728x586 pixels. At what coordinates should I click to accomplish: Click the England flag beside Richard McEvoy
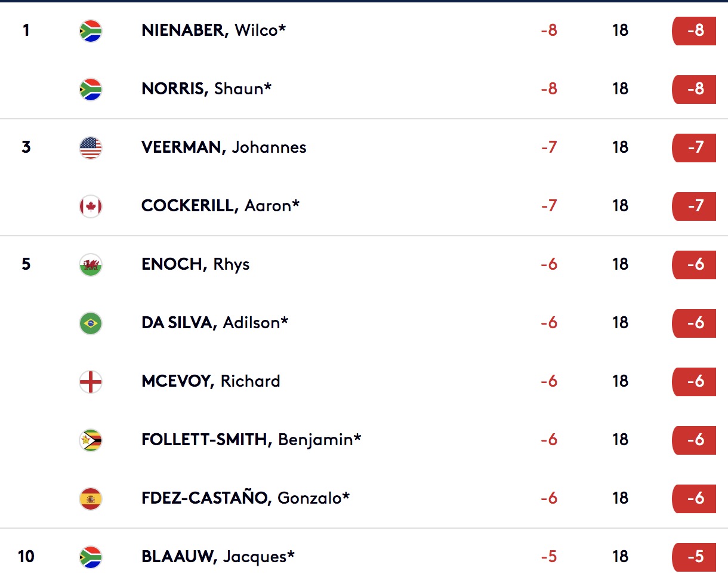[91, 381]
